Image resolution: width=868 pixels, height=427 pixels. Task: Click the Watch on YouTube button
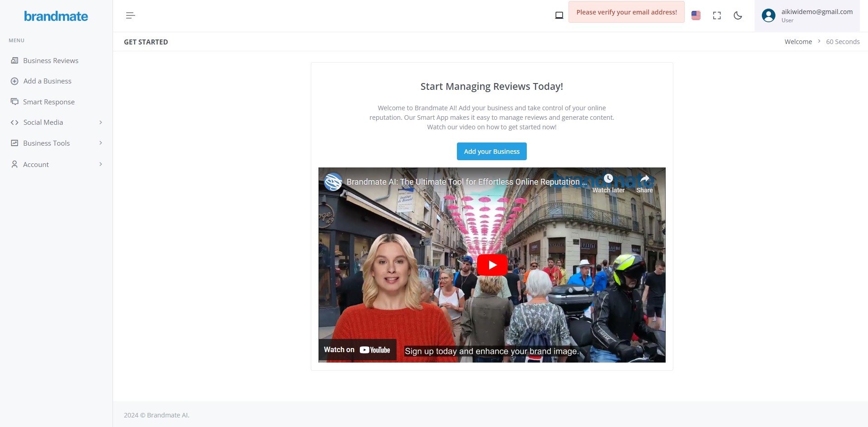[357, 350]
